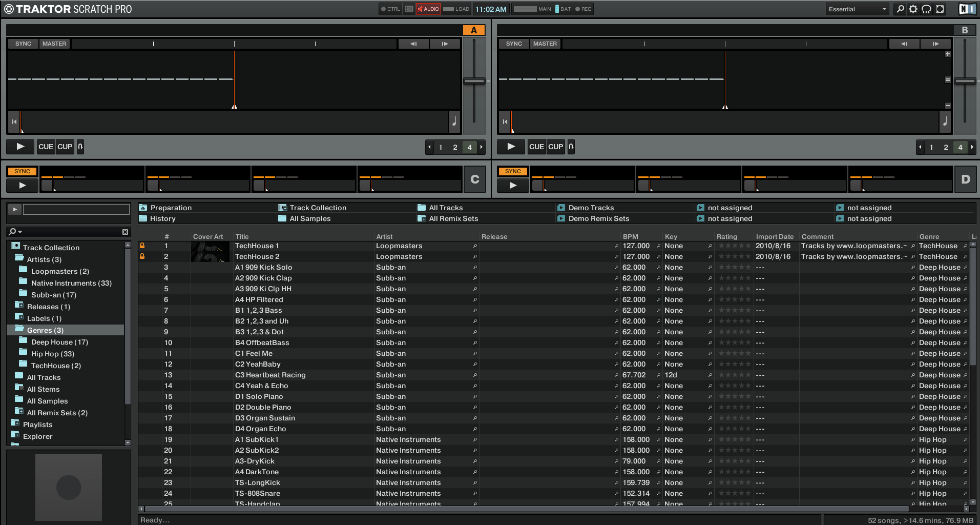The image size is (980, 525).
Task: Open the Essential layout dropdown
Action: point(857,9)
